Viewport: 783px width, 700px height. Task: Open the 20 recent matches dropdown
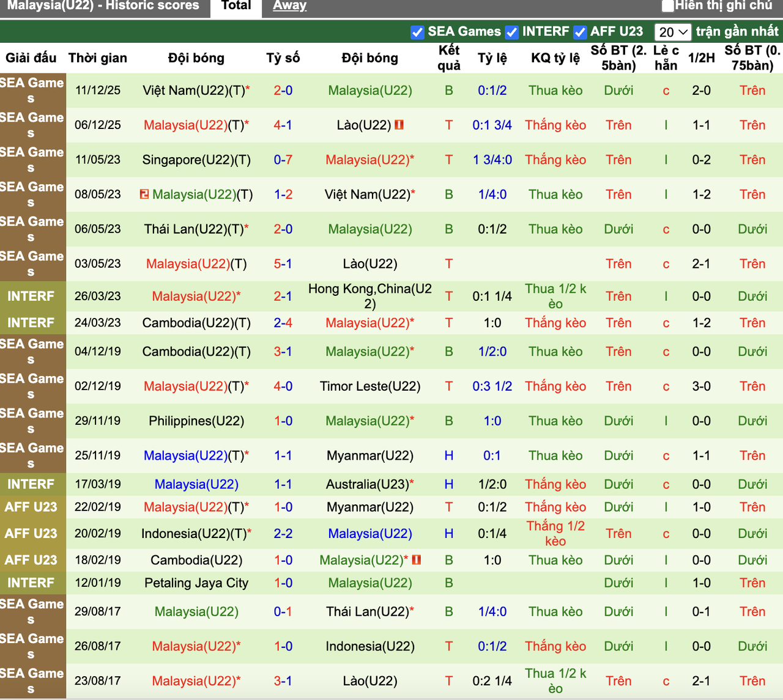point(673,32)
